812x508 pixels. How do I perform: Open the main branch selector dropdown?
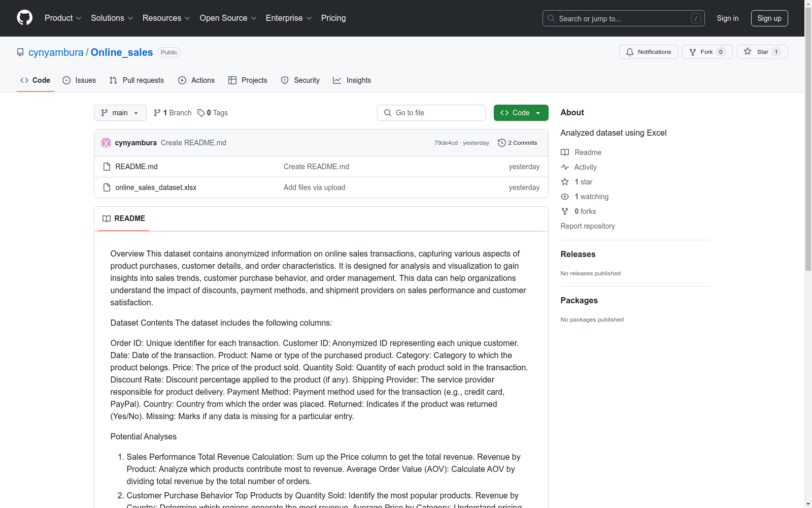point(120,113)
